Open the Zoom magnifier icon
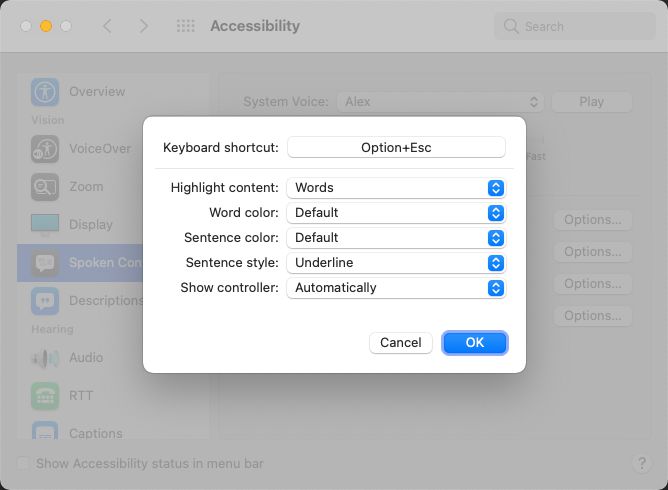668x490 pixels. click(x=45, y=186)
